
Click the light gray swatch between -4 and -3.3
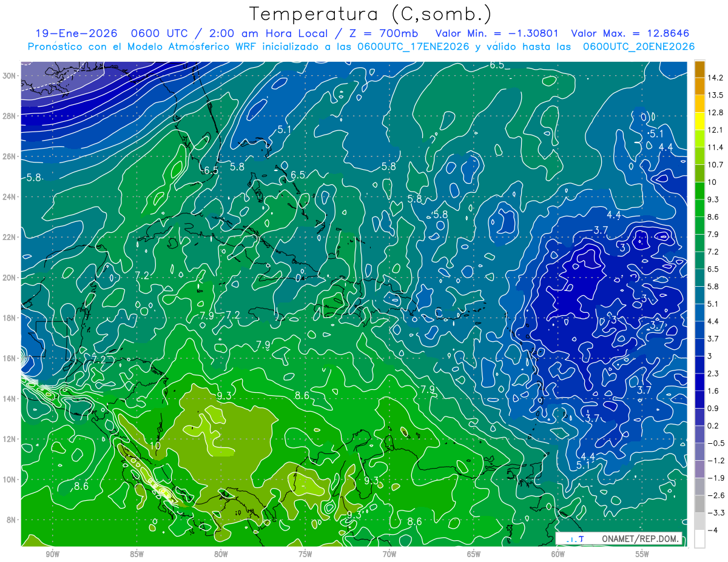(699, 521)
